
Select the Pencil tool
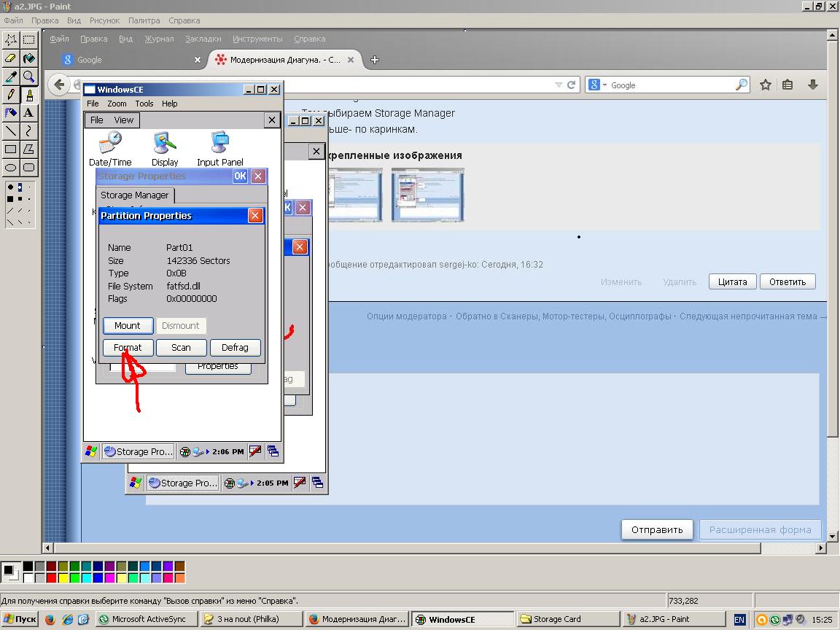tap(11, 95)
